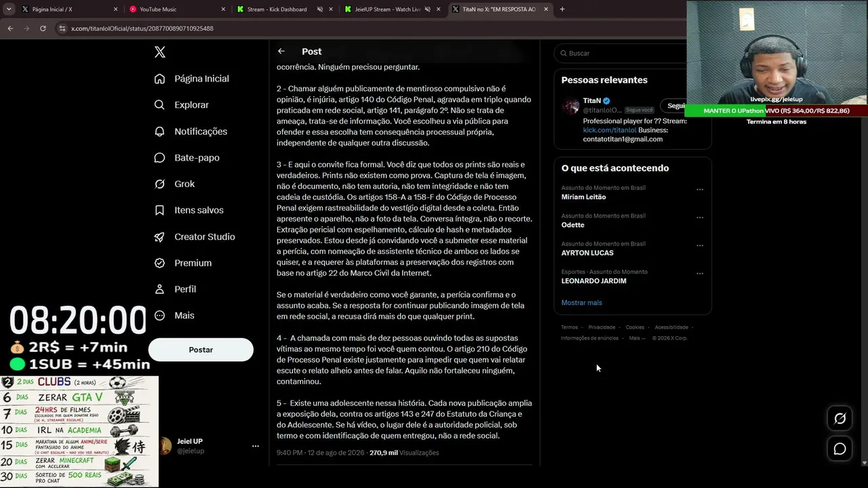Open the tab search dropdown
The width and height of the screenshot is (868, 488).
pos(9,9)
